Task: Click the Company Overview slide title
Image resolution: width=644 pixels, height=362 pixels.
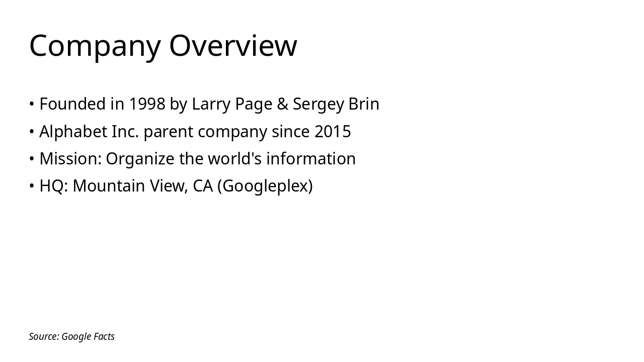Action: (x=163, y=46)
